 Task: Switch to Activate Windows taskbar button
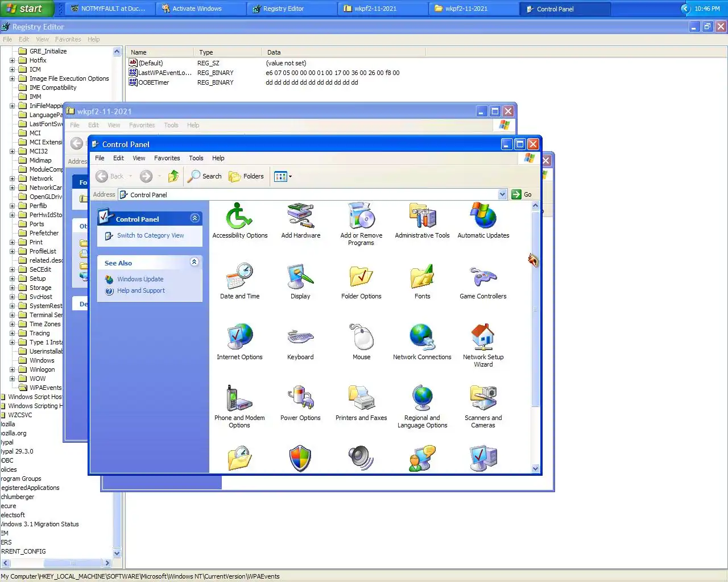201,9
